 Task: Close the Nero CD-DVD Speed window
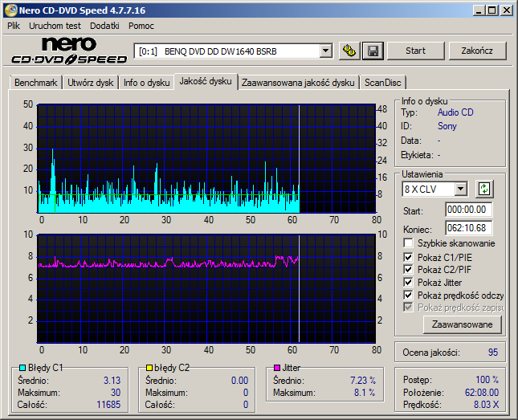pos(507,10)
